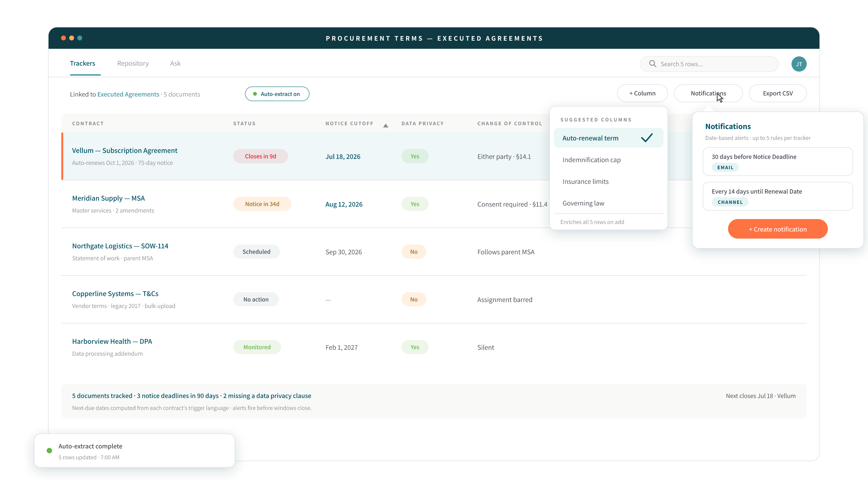Click the Aug 12, 2026 cutoff date
Image resolution: width=868 pixels, height=488 pixels.
tap(344, 204)
